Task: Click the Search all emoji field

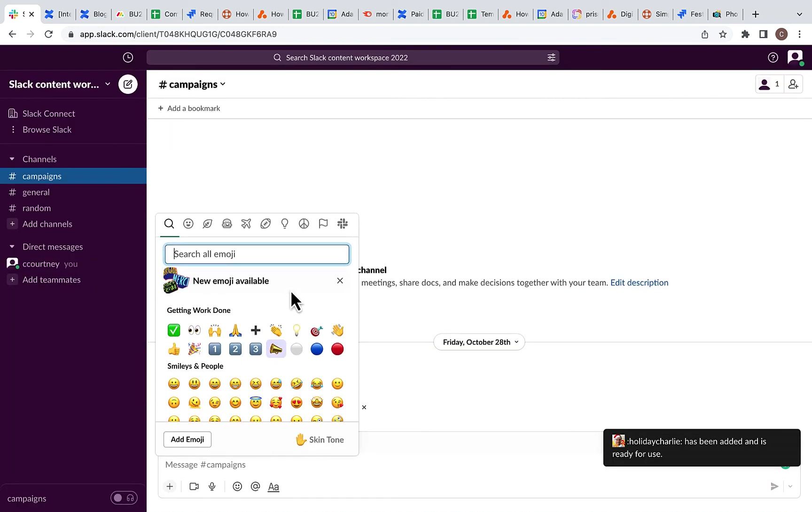Action: pos(257,254)
